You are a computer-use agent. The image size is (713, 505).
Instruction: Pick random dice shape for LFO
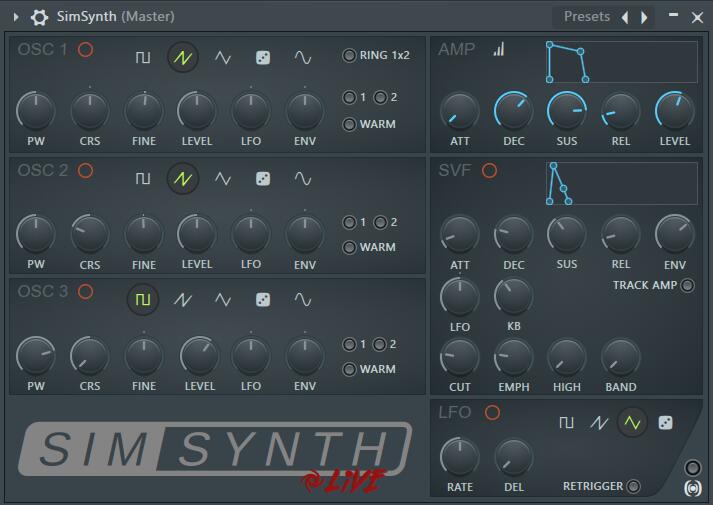point(666,423)
